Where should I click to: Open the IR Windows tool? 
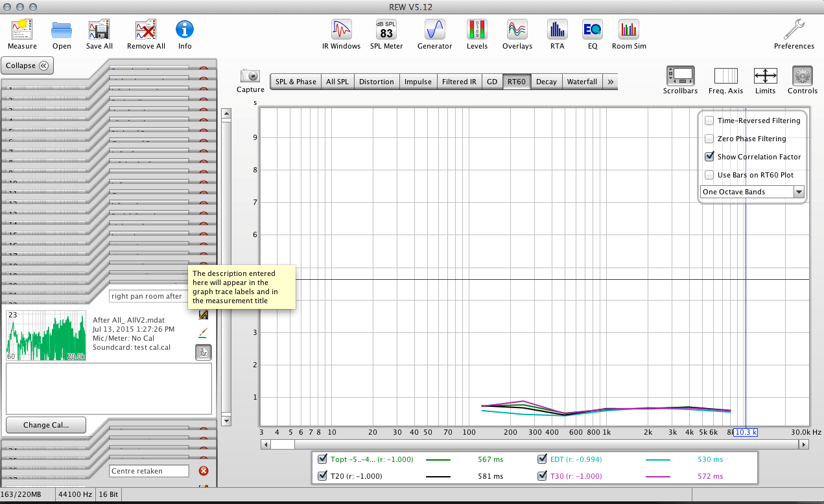point(341,30)
